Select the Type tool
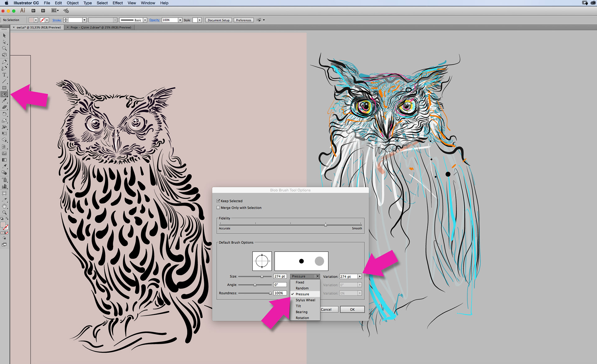 coord(4,75)
